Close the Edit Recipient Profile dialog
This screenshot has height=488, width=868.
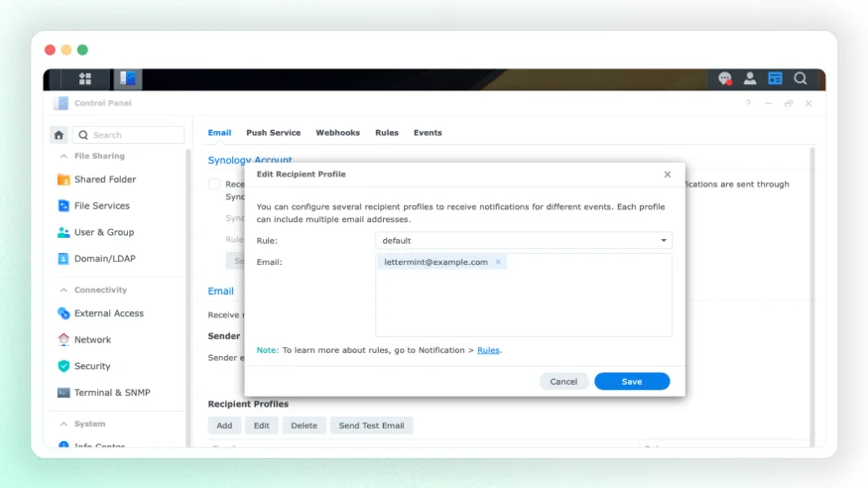click(x=667, y=175)
